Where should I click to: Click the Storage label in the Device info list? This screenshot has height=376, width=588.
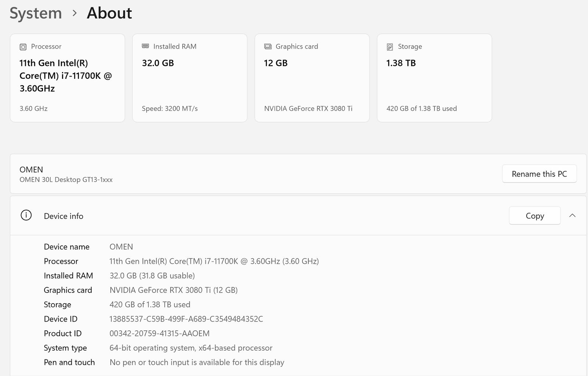click(58, 305)
